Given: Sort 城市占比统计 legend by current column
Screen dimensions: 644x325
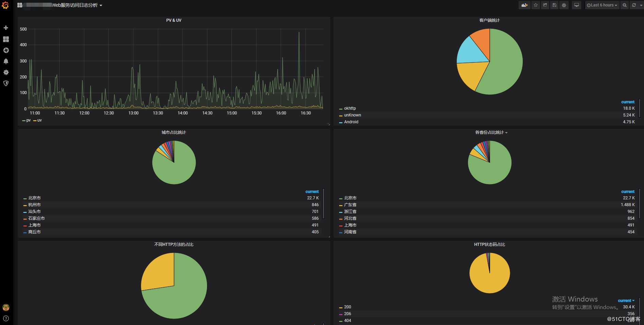Looking at the screenshot, I should 312,192.
